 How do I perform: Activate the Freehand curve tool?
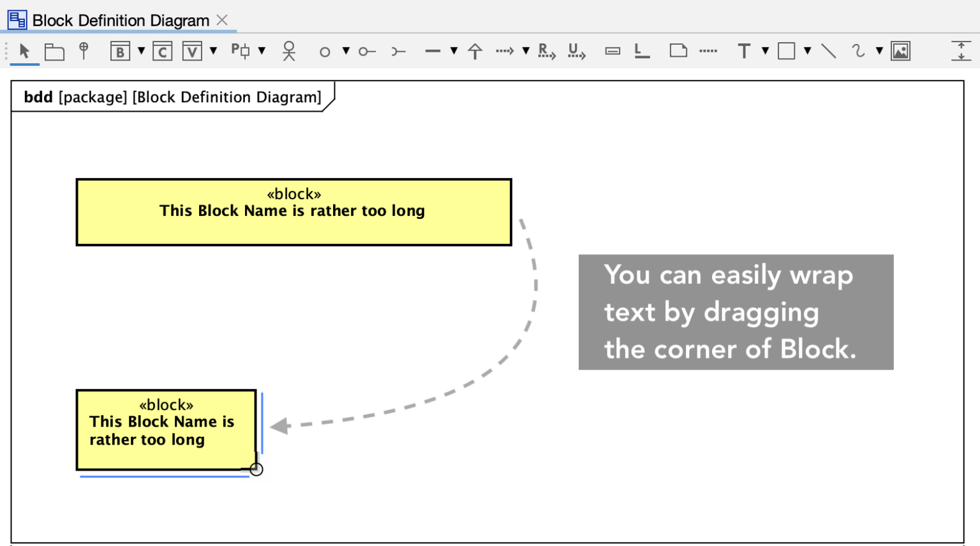point(856,51)
